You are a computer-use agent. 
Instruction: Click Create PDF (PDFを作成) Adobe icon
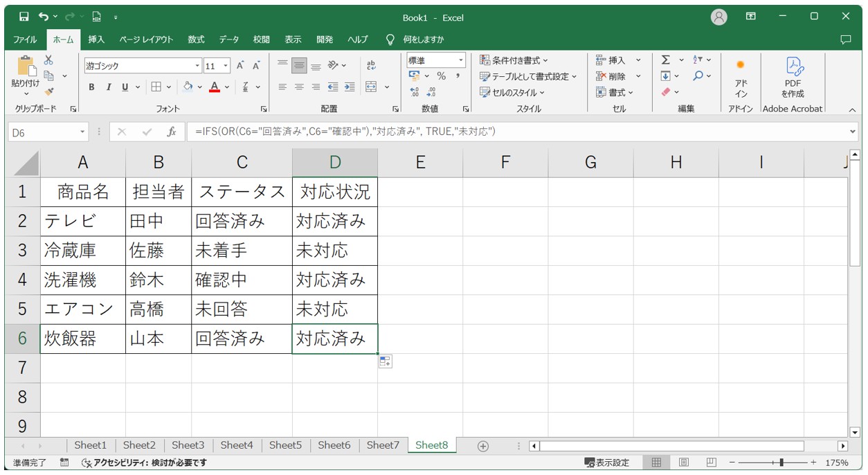(793, 77)
